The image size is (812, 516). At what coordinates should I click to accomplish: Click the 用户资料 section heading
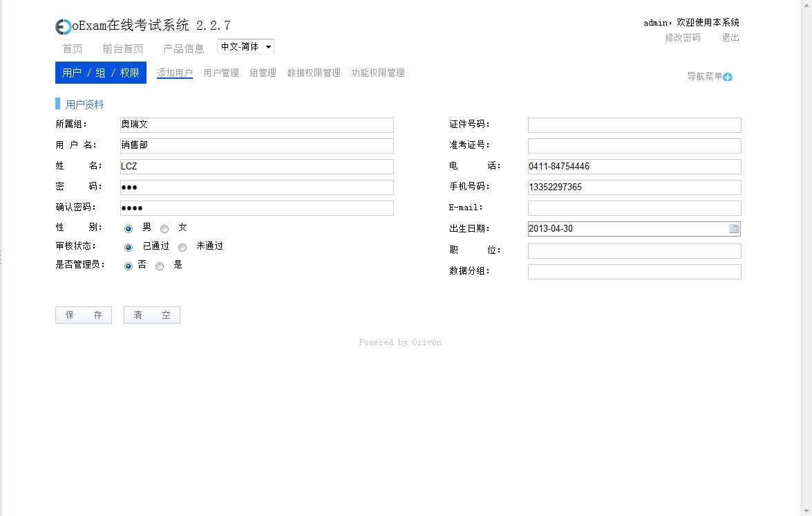tap(84, 104)
